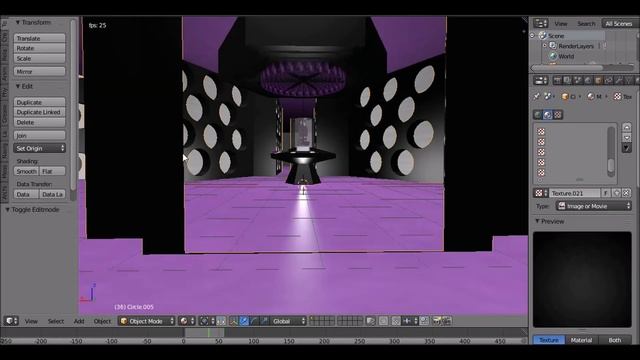The image size is (640, 360).
Task: Enable the rotate manipulator arc icon
Action: [x=254, y=321]
